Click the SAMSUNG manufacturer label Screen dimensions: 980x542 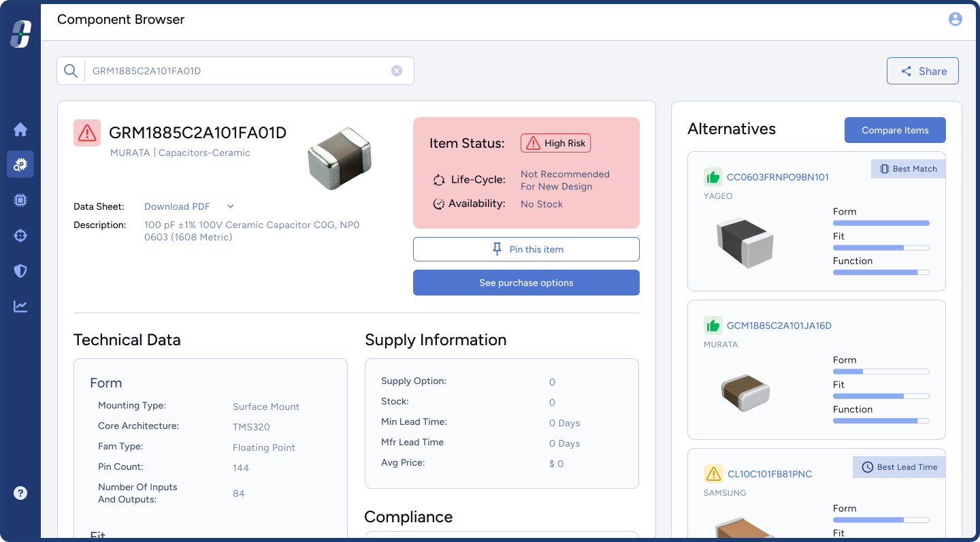(725, 492)
